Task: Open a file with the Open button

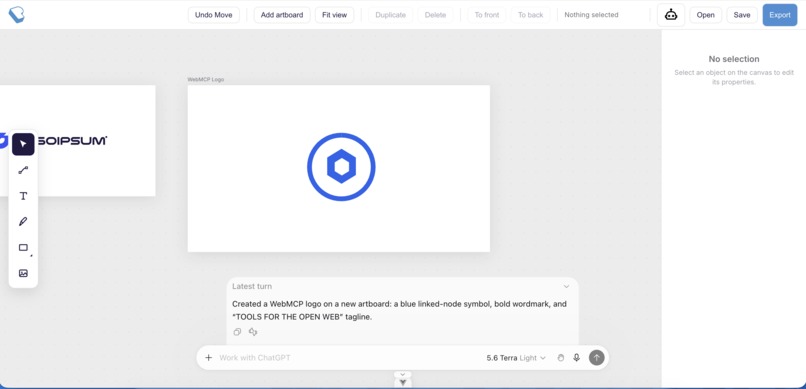Action: (x=705, y=15)
